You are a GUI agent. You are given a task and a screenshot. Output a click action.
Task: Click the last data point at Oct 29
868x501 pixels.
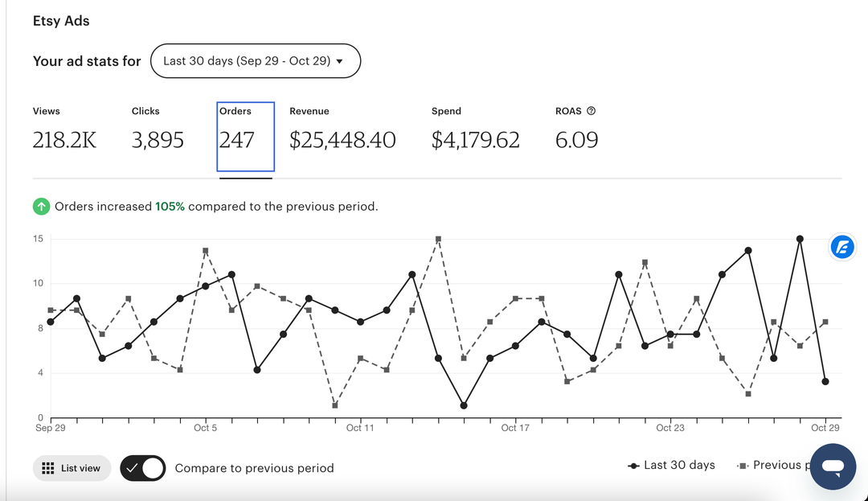[x=825, y=382]
